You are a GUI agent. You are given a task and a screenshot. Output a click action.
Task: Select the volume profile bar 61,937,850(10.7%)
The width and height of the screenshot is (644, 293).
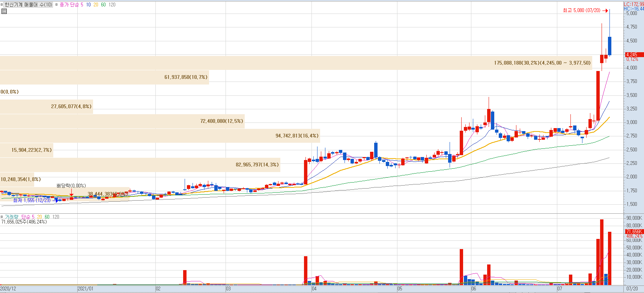point(104,77)
